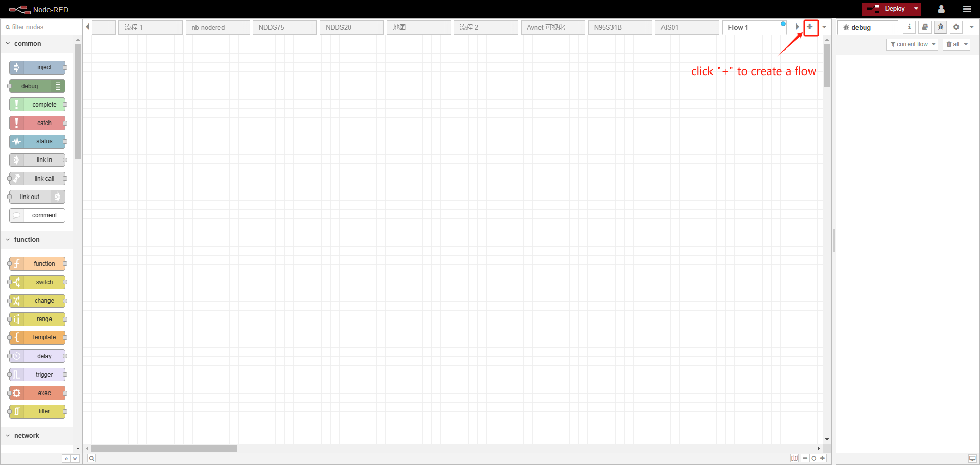Switch to the NDDS75 flow tab
Screen dimensions: 980x465
point(285,28)
